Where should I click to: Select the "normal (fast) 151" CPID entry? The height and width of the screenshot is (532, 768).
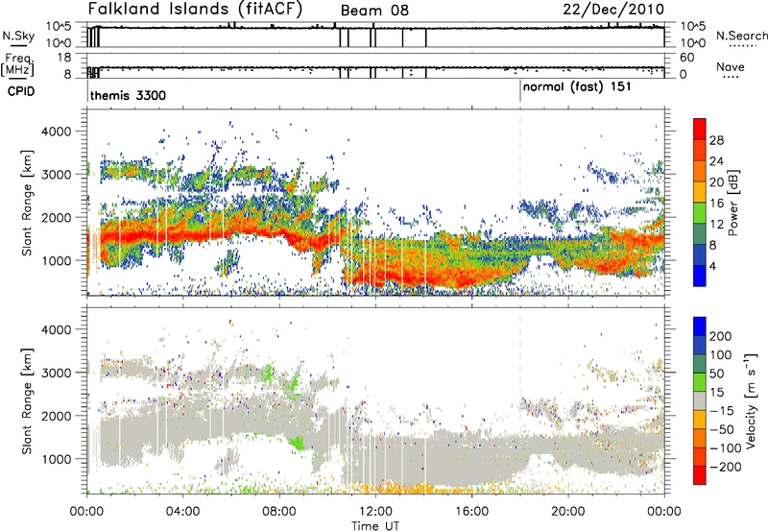[577, 87]
